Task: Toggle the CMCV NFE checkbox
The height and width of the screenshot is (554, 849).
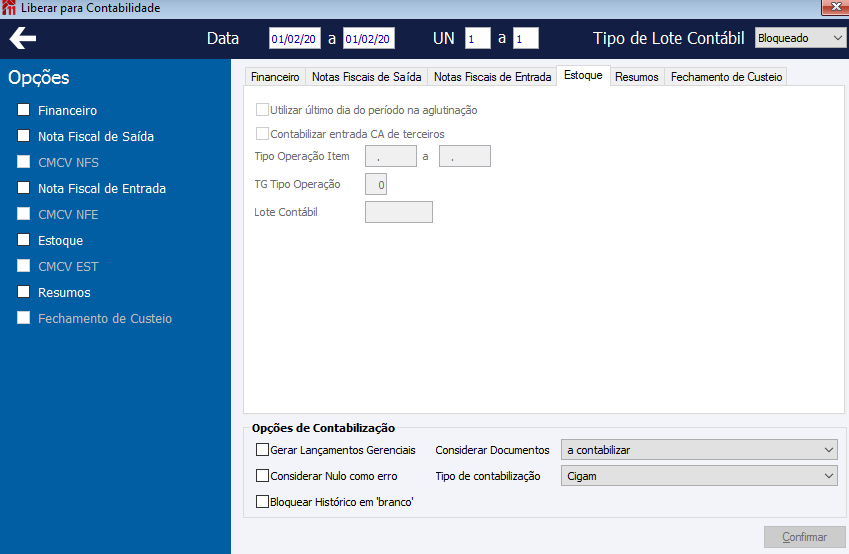Action: click(x=23, y=214)
